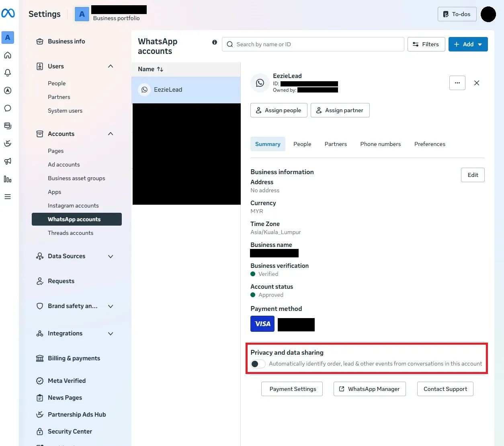Viewport: 504px width, 446px height.
Task: Select WhatsApp accounts in sidebar
Action: pyautogui.click(x=77, y=219)
